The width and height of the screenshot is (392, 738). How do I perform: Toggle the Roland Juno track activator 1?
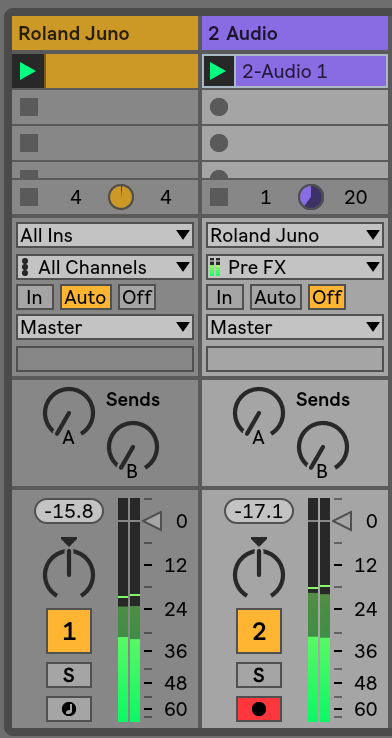69,631
